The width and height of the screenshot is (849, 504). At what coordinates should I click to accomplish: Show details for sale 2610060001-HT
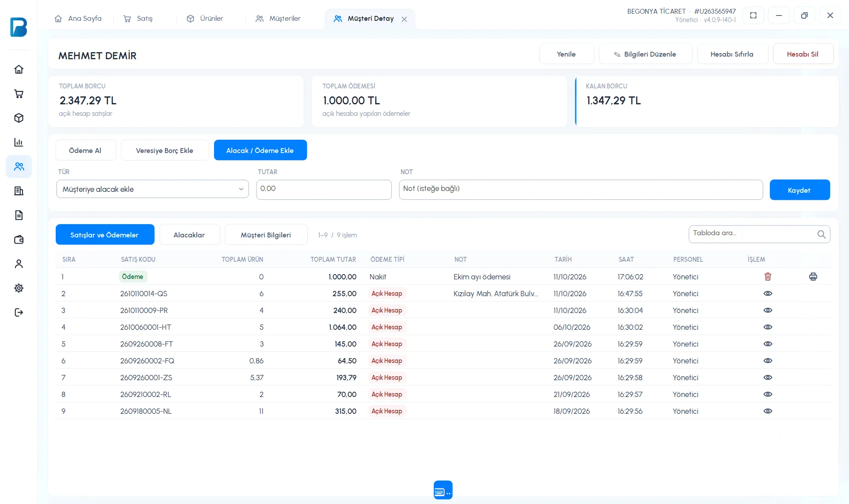click(x=768, y=327)
